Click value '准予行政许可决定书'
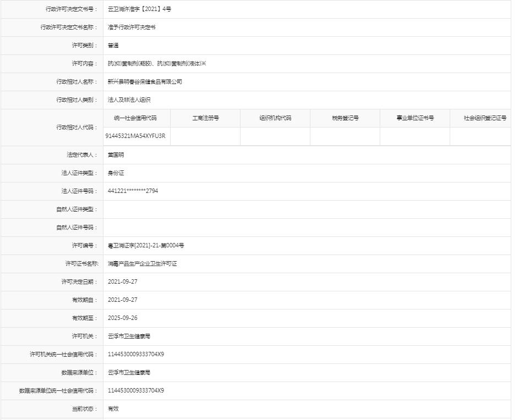The width and height of the screenshot is (519, 420). click(x=132, y=27)
